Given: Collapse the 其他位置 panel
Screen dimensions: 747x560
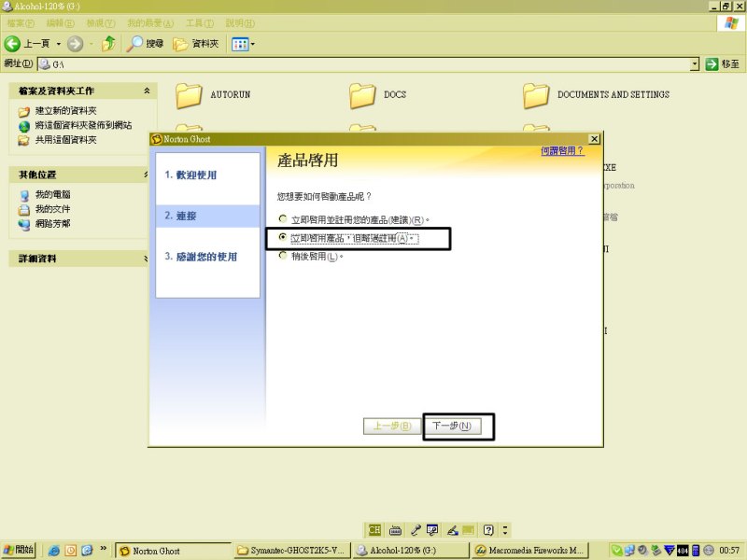Looking at the screenshot, I should (146, 175).
